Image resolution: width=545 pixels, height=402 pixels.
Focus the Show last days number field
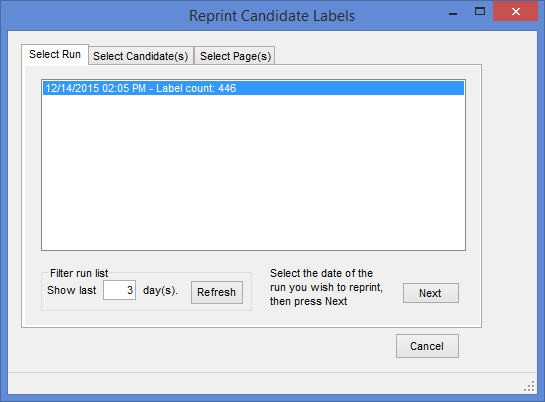[x=119, y=290]
